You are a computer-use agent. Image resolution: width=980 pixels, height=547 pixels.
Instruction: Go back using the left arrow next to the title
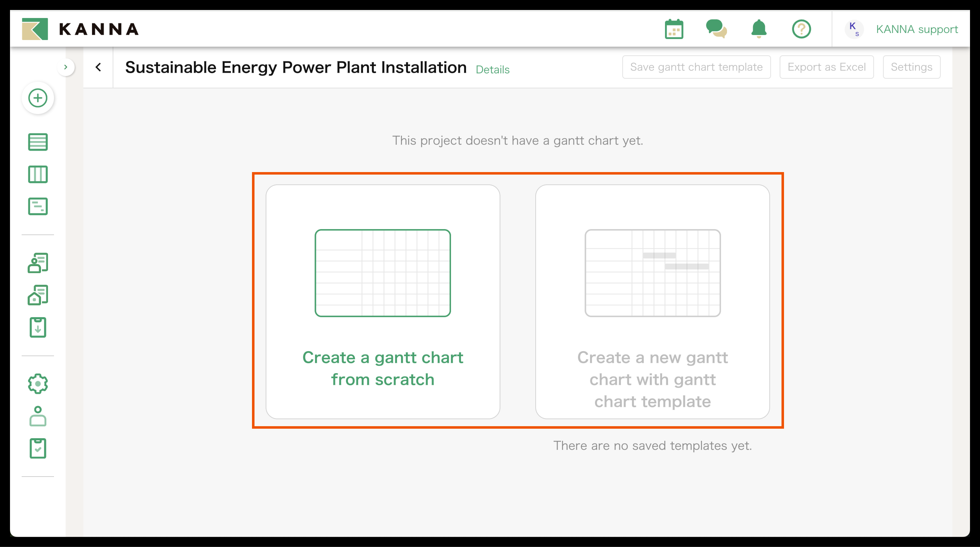[x=98, y=67]
